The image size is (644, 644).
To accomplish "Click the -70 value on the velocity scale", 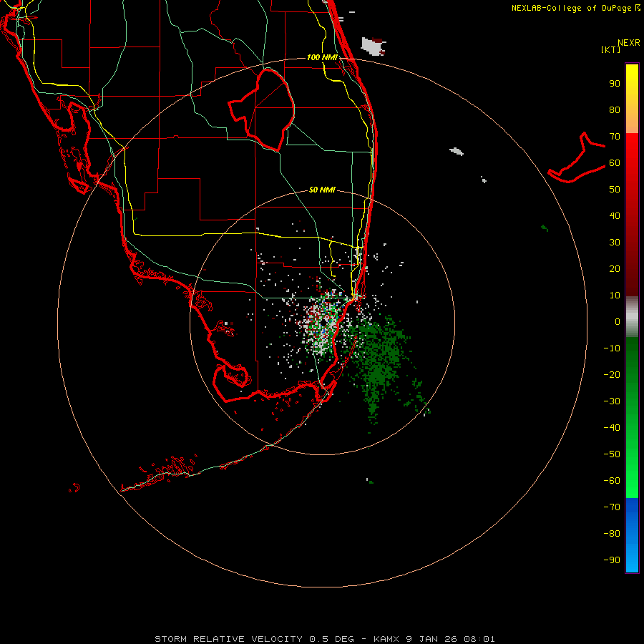I will coord(612,507).
